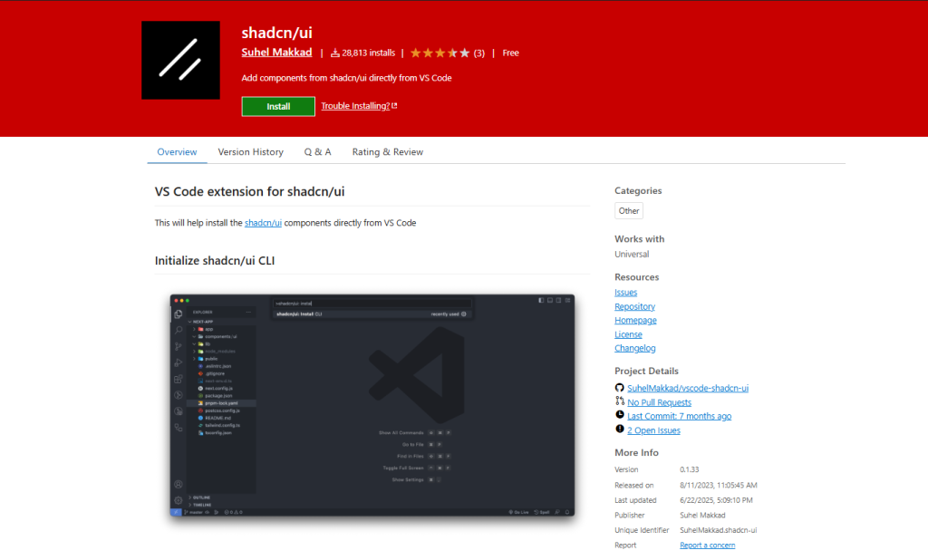Open the Repository link
This screenshot has width=928, height=560.
pyautogui.click(x=634, y=306)
